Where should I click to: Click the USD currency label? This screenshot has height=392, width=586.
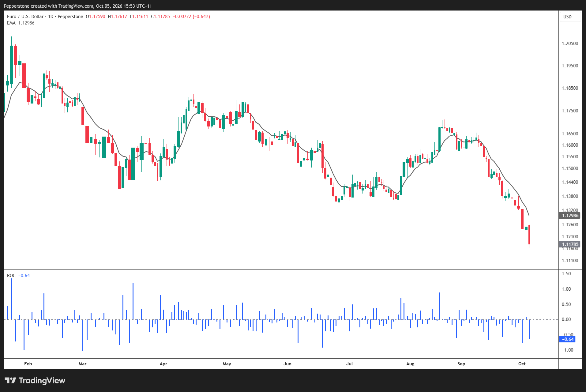pos(567,17)
